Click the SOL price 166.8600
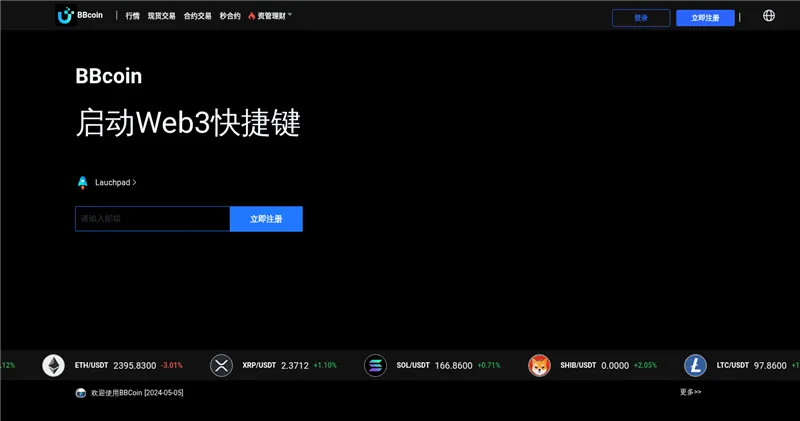800x421 pixels. click(454, 366)
